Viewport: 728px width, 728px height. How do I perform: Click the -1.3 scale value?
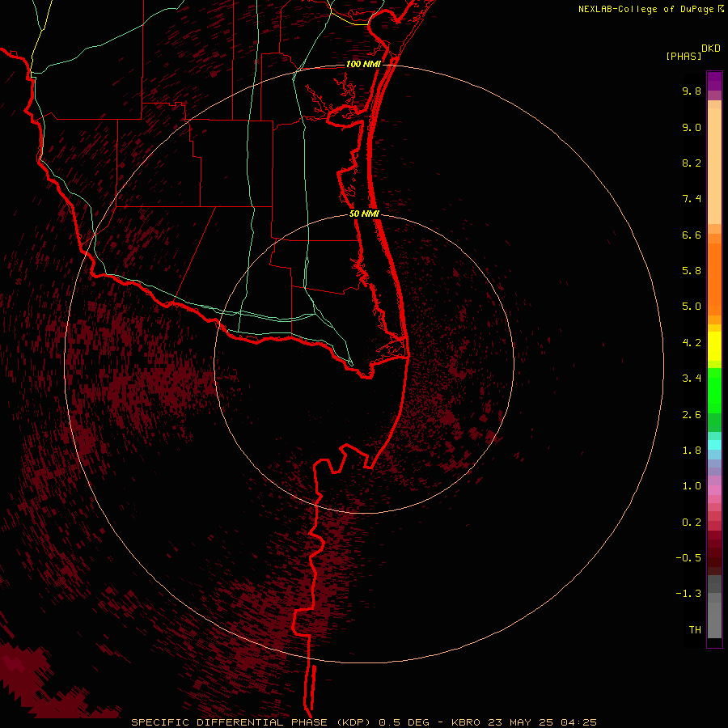point(688,594)
